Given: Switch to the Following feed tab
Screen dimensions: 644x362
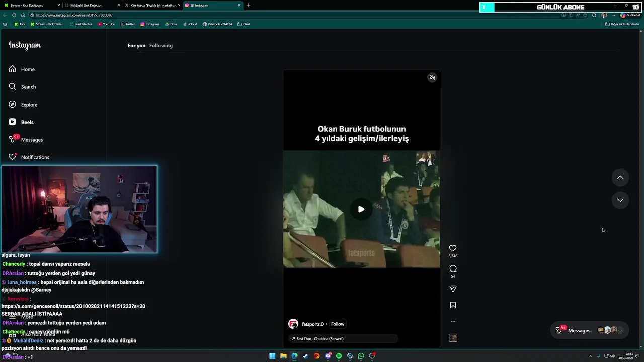Looking at the screenshot, I should point(161,45).
